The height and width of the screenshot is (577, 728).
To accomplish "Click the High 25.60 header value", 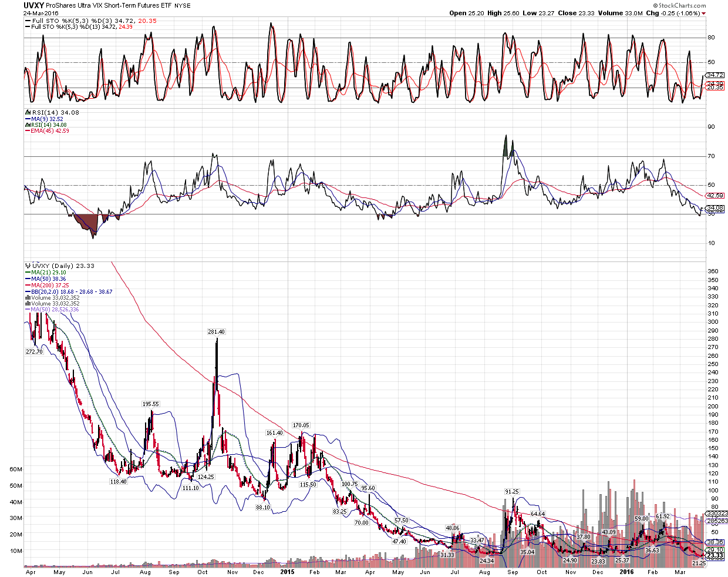I will point(503,13).
